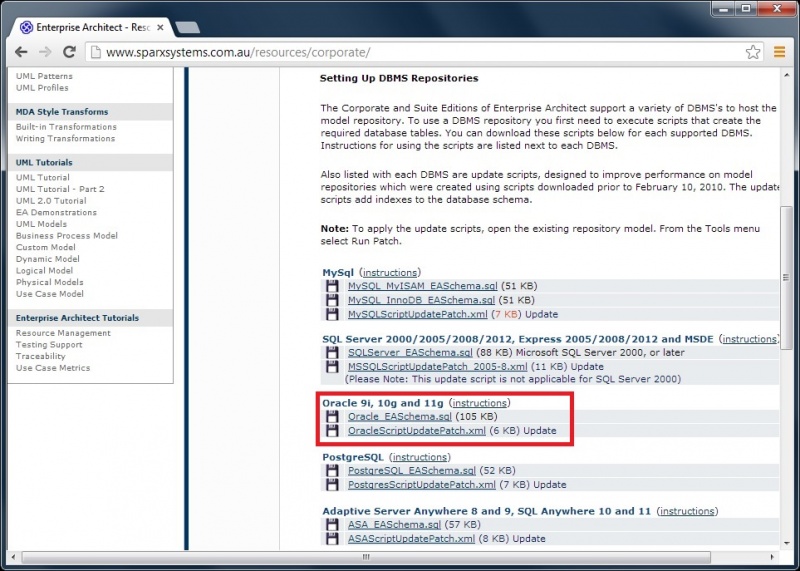Download PostgresScriptUpdatePatch.xml
This screenshot has height=571, width=800.
[x=421, y=485]
